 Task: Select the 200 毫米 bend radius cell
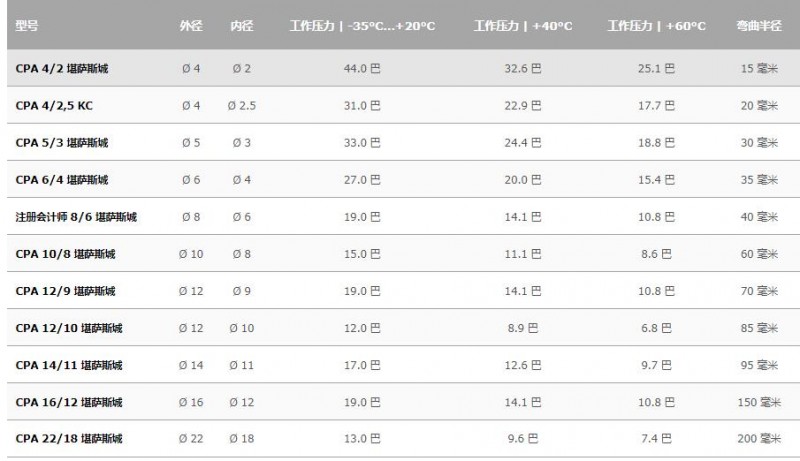point(759,439)
